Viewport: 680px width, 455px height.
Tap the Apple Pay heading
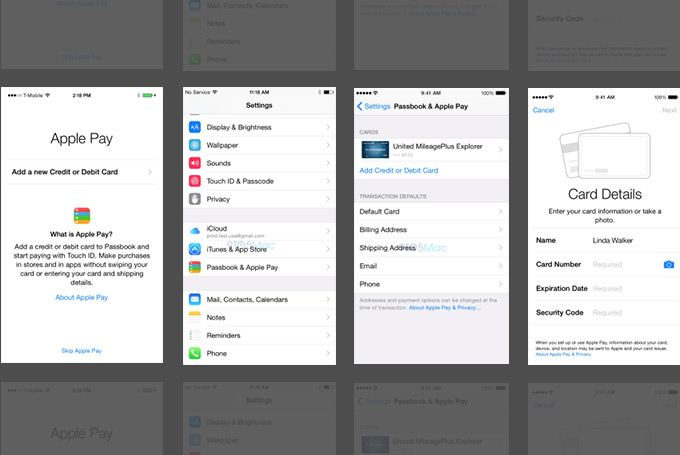pyautogui.click(x=82, y=138)
